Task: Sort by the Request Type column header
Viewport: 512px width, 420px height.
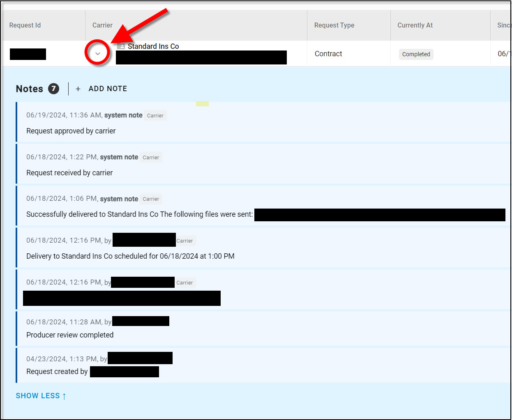Action: tap(334, 25)
